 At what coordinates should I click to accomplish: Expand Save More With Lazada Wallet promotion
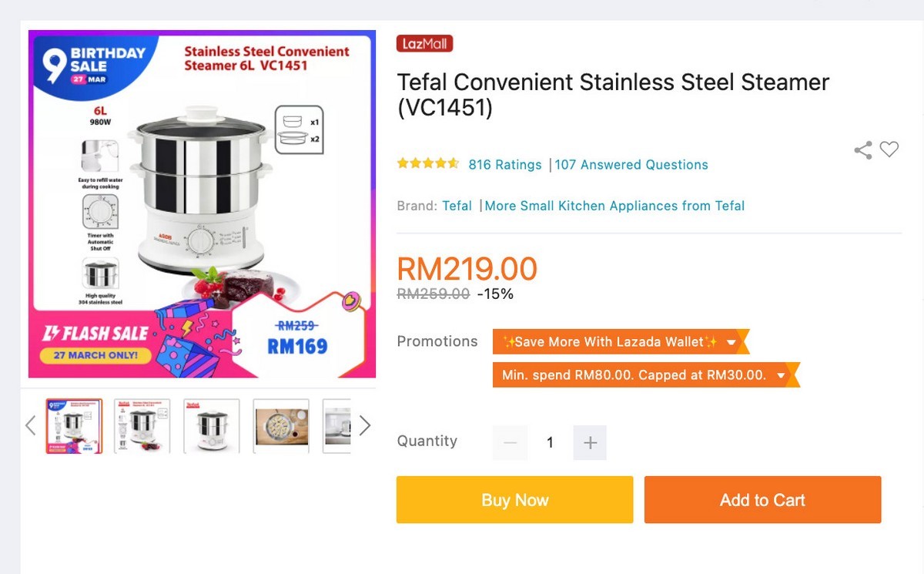click(731, 342)
